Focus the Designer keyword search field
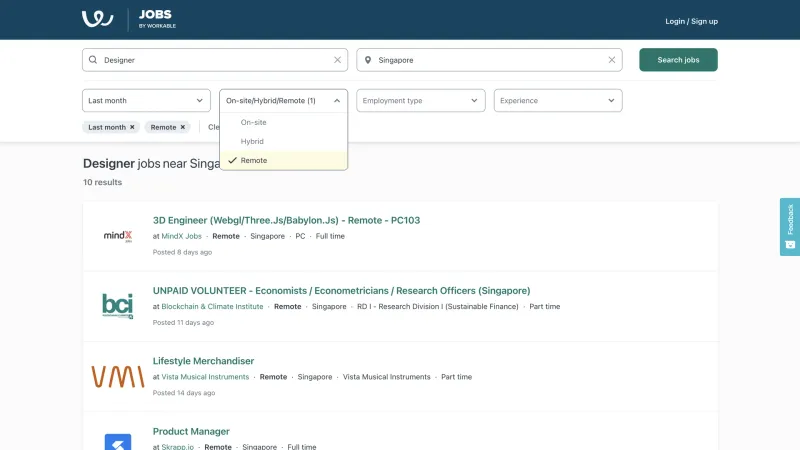Viewport: 800px width, 450px height. [215, 60]
